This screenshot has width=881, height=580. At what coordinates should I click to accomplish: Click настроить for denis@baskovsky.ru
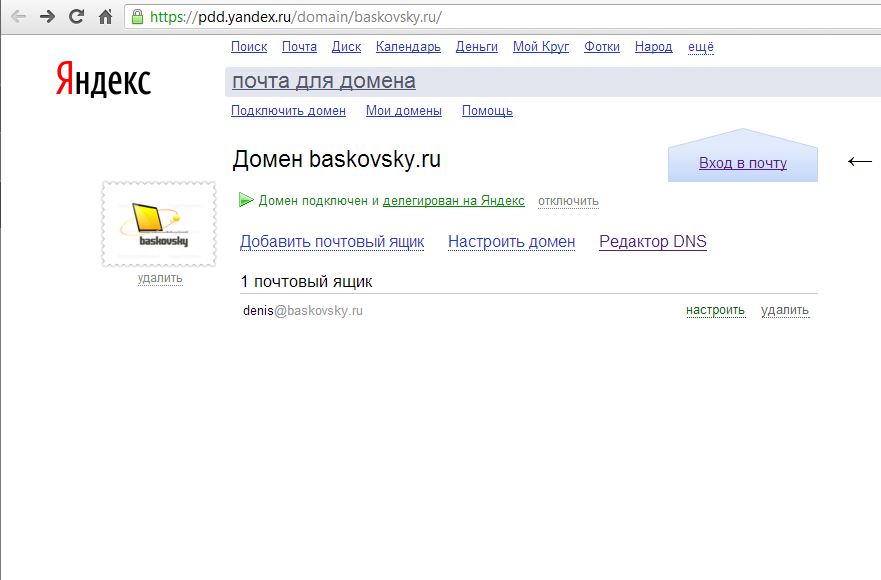[x=715, y=310]
